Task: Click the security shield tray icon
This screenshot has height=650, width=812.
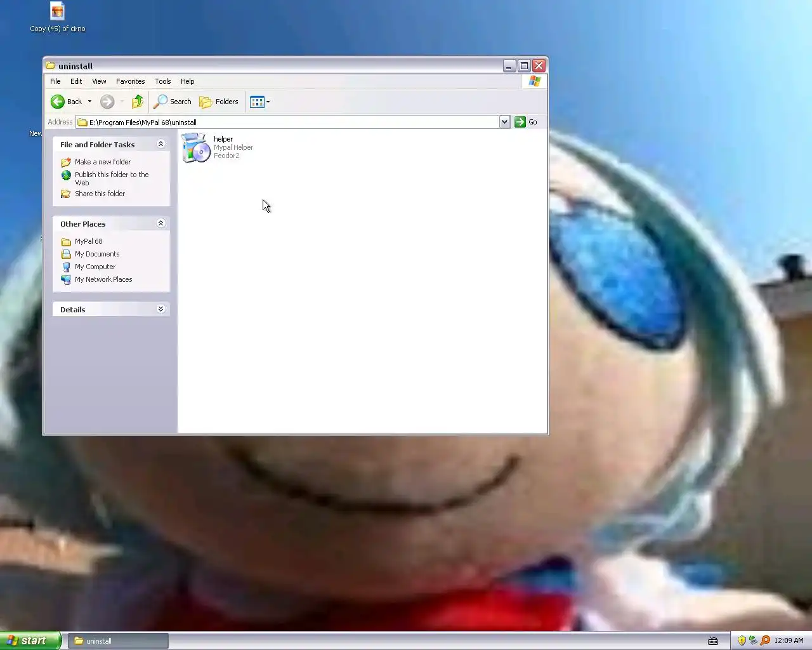Action: tap(742, 640)
